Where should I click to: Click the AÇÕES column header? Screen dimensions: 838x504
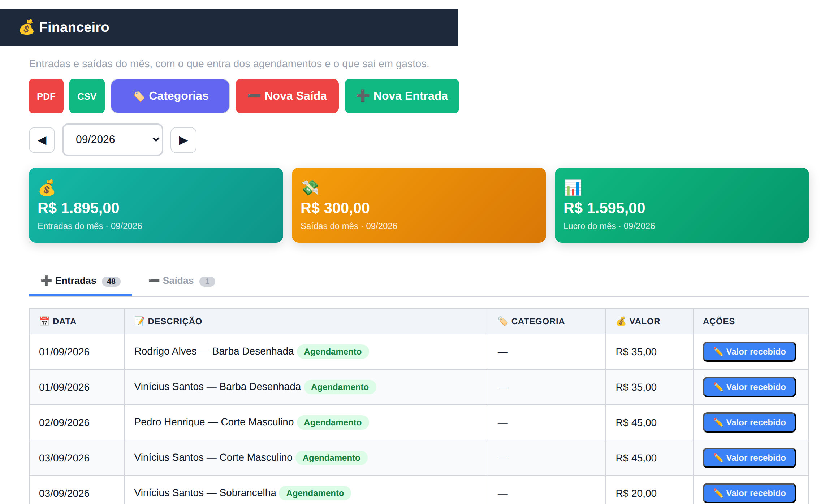click(x=751, y=321)
